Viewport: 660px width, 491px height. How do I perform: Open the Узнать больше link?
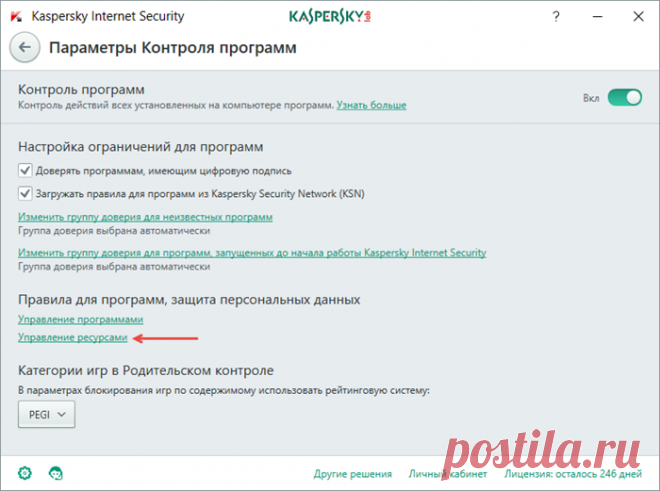(x=371, y=105)
